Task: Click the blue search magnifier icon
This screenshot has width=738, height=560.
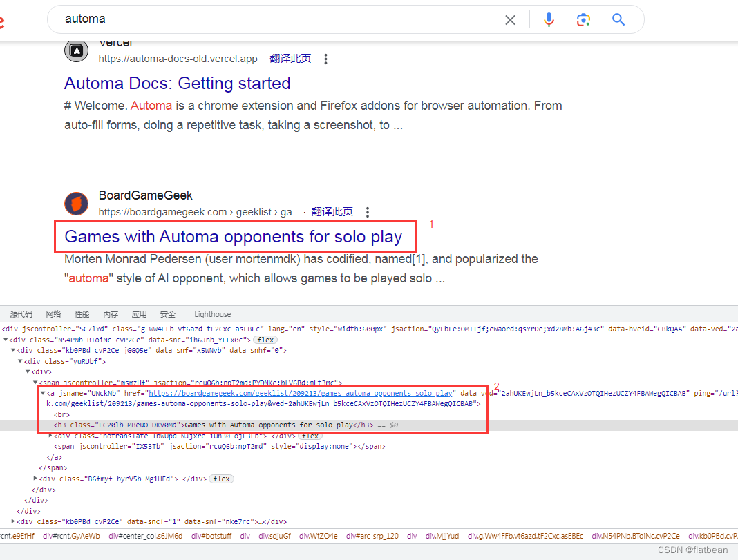Action: click(618, 19)
